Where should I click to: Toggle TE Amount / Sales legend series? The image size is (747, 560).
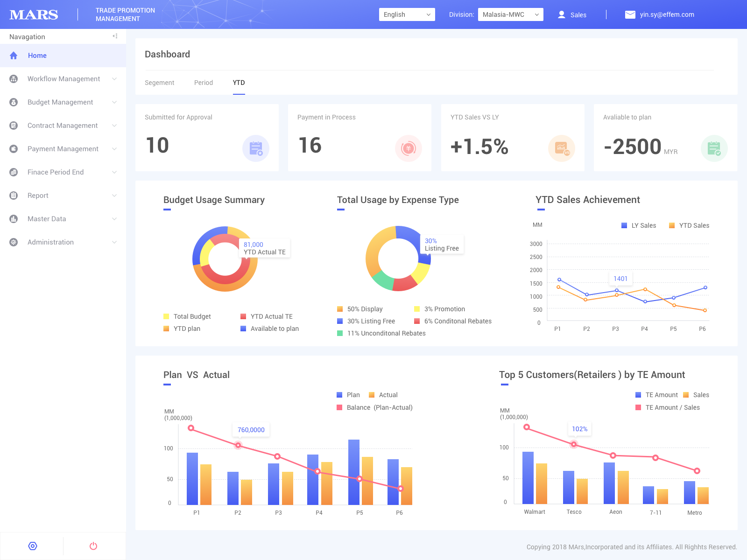pyautogui.click(x=668, y=407)
